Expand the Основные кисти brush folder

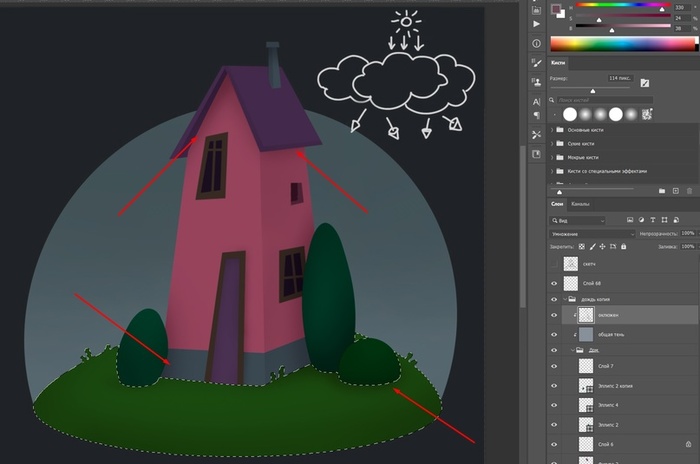[x=554, y=130]
